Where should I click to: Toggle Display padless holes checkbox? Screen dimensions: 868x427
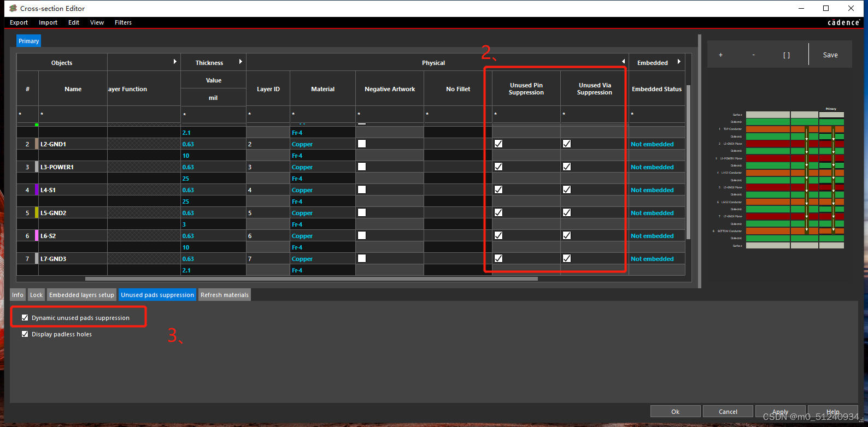pyautogui.click(x=25, y=334)
